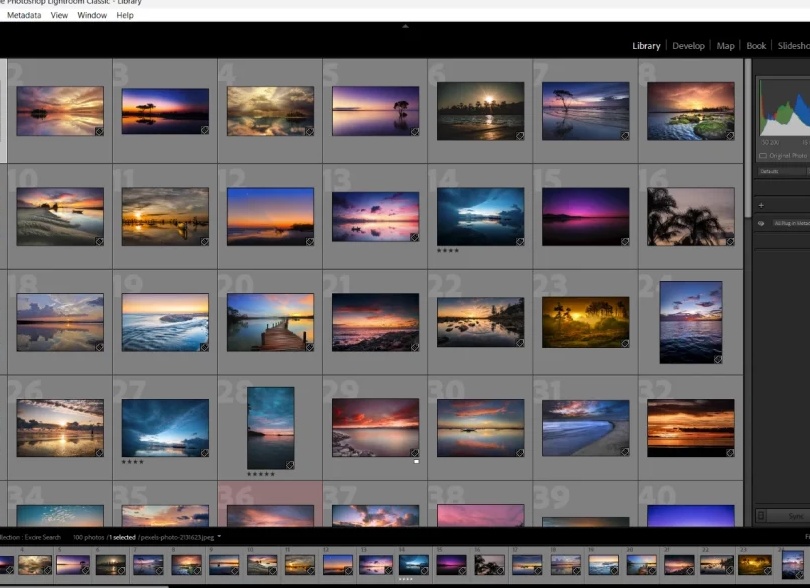
Task: Click the metadata badge on grid photo 22
Action: click(520, 343)
